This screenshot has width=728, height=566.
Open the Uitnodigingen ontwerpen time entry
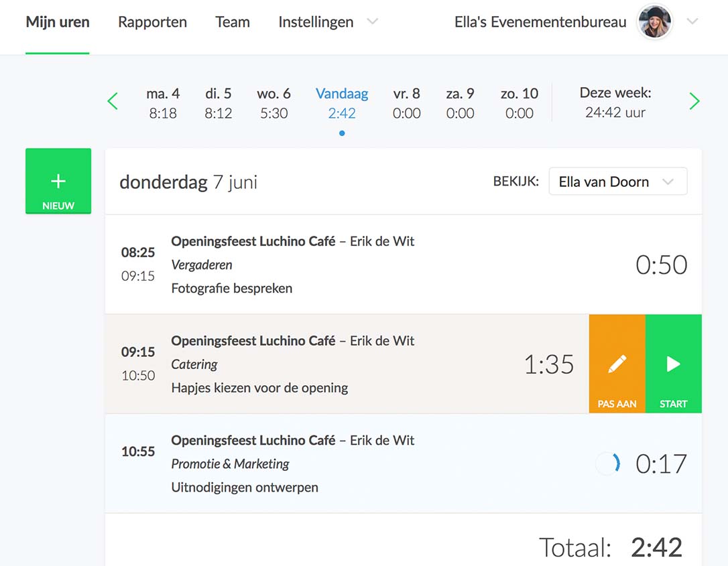tap(335, 464)
